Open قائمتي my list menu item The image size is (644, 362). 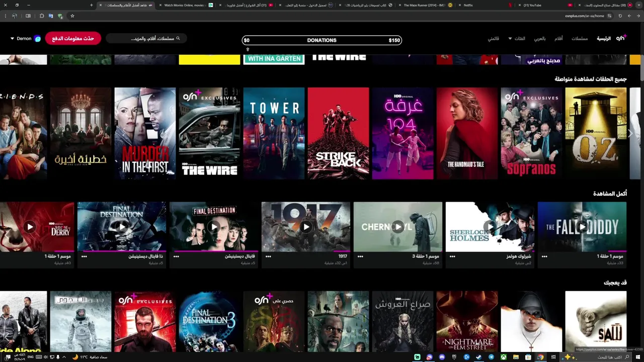pyautogui.click(x=493, y=38)
